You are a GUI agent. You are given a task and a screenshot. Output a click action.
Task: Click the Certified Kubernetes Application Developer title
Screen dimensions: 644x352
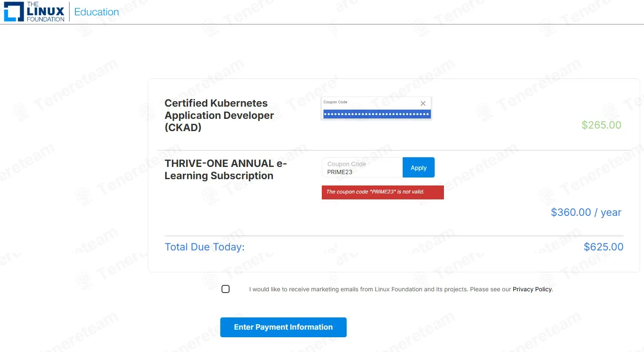pyautogui.click(x=219, y=115)
